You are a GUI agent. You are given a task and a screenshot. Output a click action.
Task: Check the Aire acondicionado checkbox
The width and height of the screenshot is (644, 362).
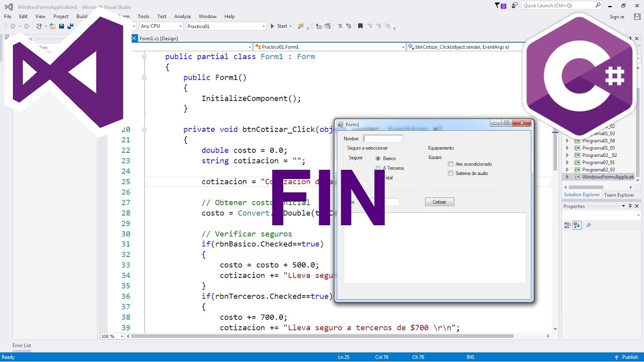451,164
